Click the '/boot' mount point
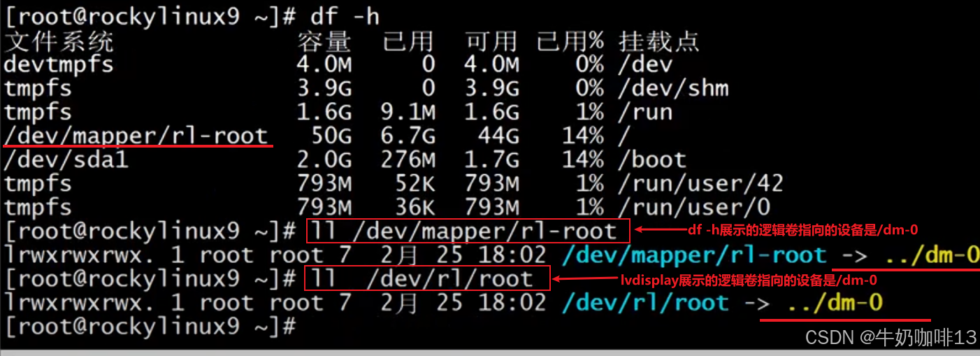The height and width of the screenshot is (356, 980). [x=653, y=159]
